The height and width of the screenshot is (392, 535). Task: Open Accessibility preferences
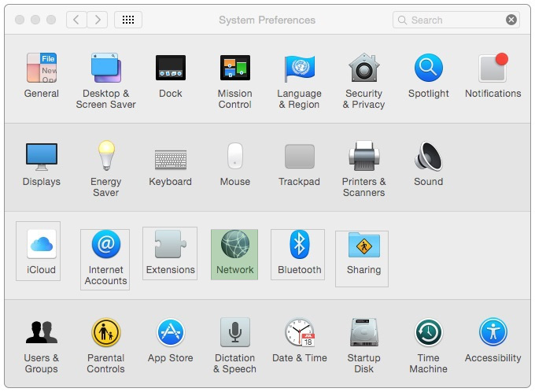point(493,340)
